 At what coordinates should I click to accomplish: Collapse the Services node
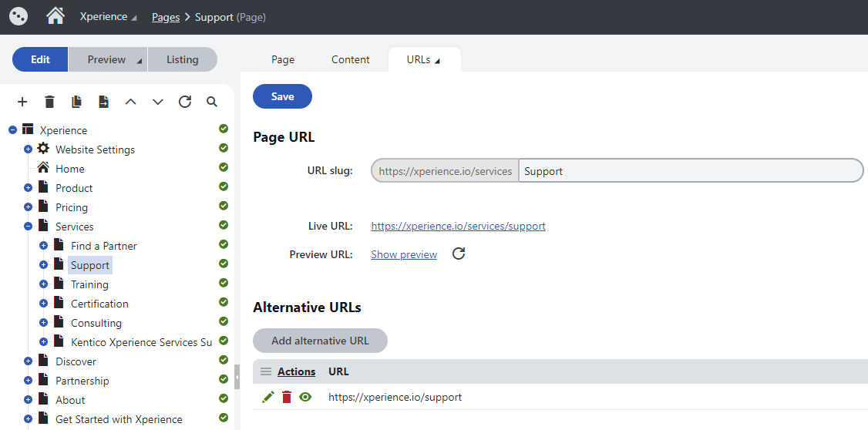pyautogui.click(x=29, y=227)
